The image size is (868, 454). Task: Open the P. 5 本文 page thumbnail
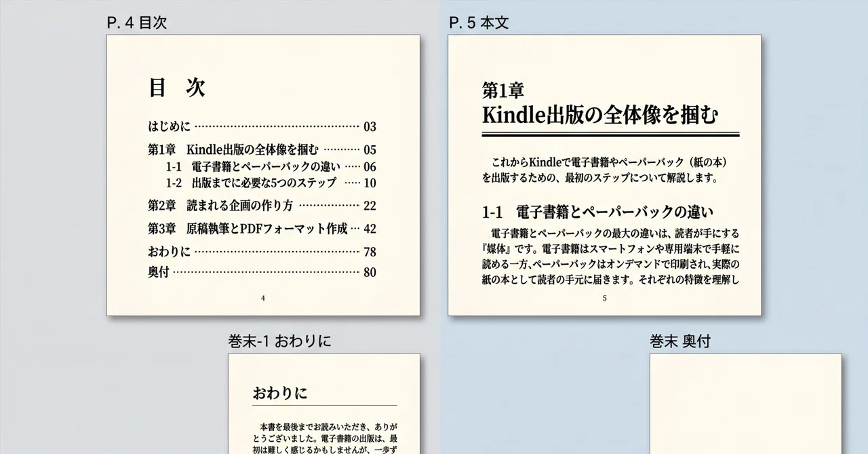pos(605,175)
